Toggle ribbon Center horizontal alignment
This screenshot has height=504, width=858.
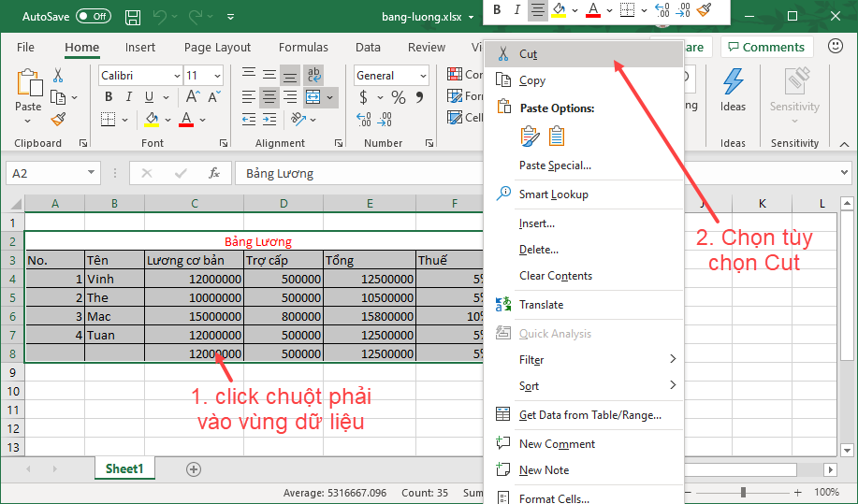tap(269, 97)
